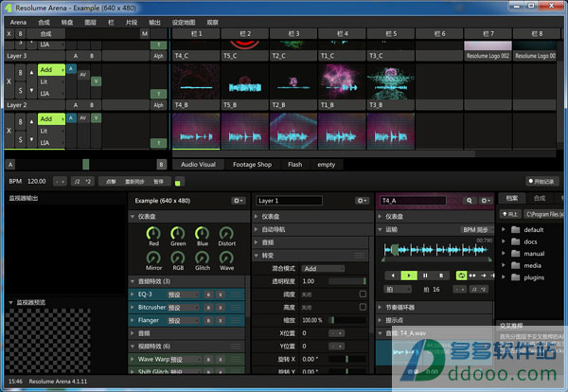This screenshot has height=392, width=568.
Task: Click the 点擊 tap tempo button
Action: 111,182
